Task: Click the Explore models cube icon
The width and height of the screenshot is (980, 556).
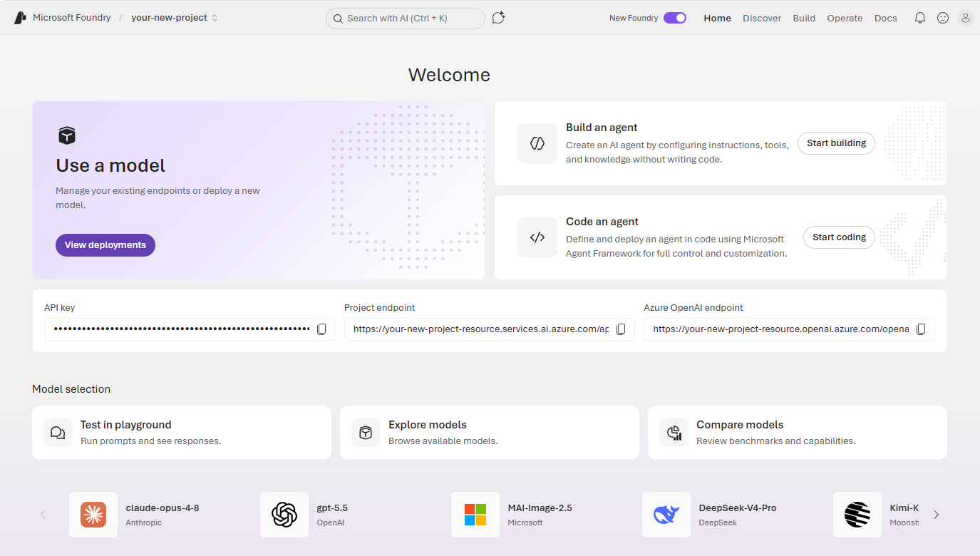Action: coord(366,433)
